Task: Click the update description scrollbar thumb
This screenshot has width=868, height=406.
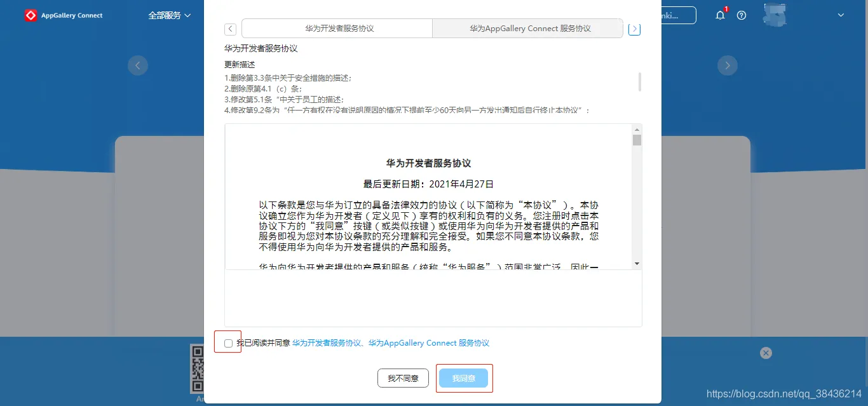Action: [639, 81]
